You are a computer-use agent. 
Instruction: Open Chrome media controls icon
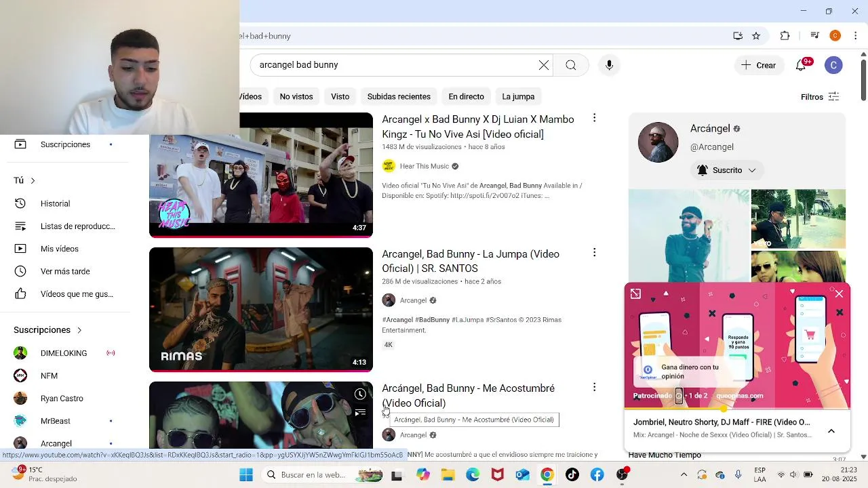(x=815, y=36)
